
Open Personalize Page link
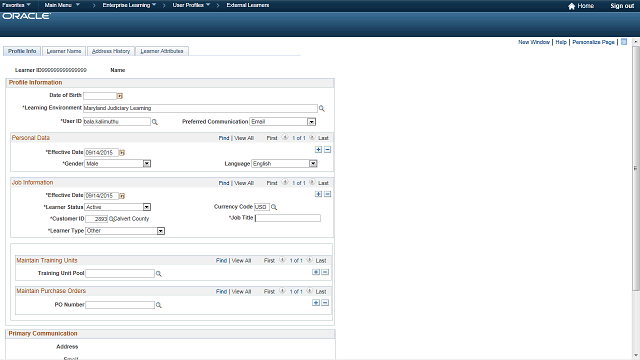click(593, 42)
